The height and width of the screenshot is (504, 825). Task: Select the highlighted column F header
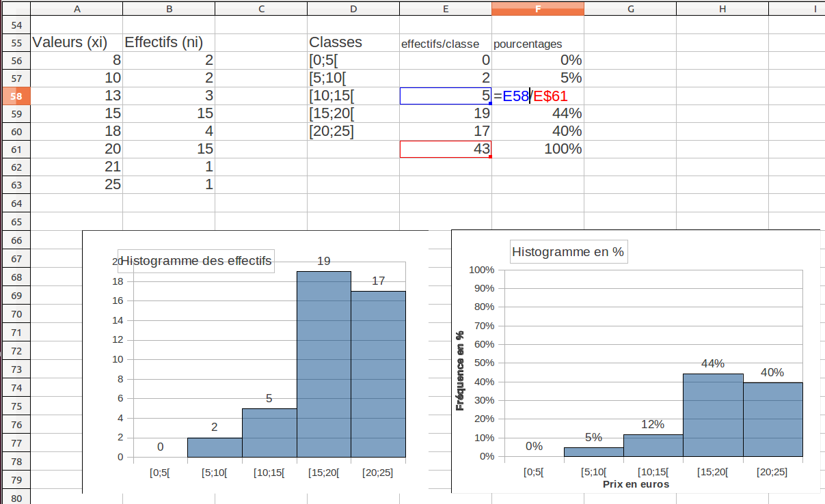(538, 8)
